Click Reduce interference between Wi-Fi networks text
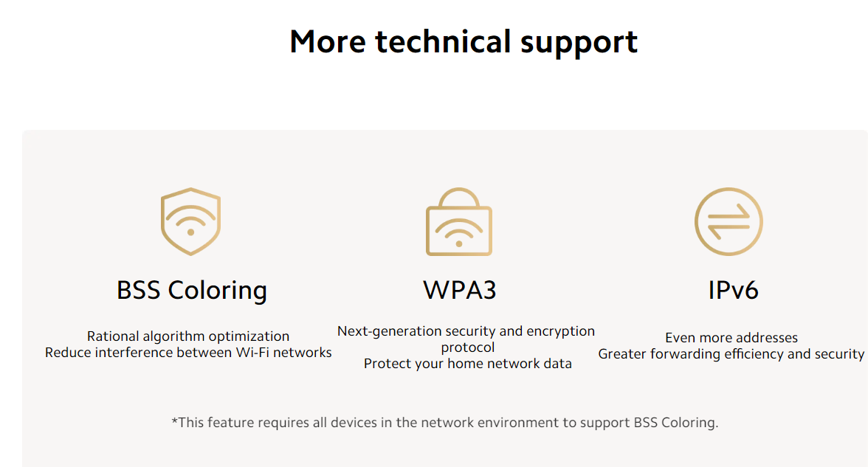Image resolution: width=868 pixels, height=467 pixels. pos(188,353)
